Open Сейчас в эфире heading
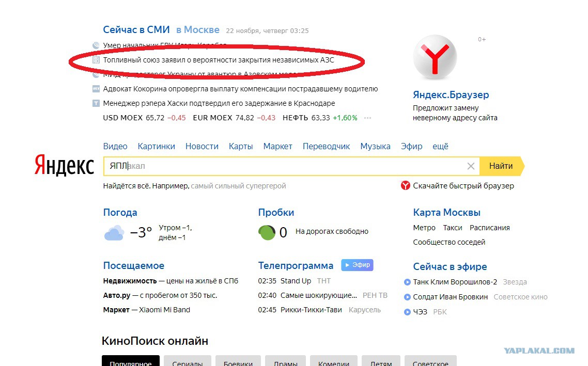The image size is (588, 366). point(450,267)
